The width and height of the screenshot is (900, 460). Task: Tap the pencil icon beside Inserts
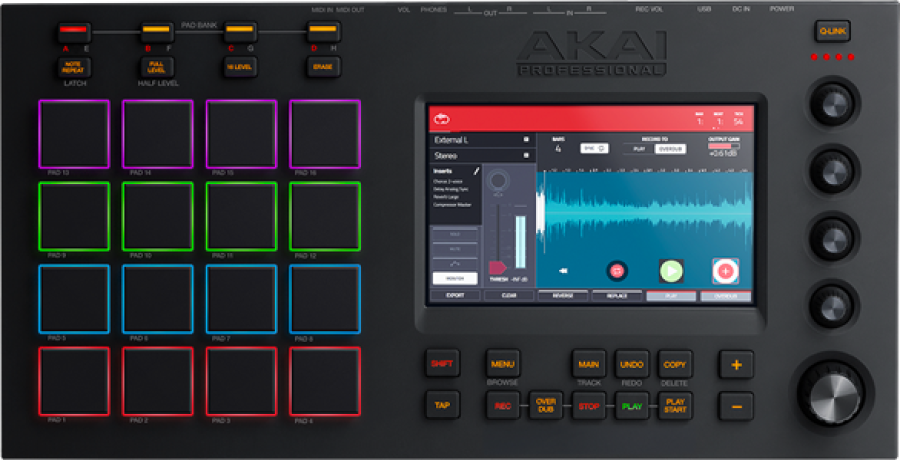tap(475, 171)
